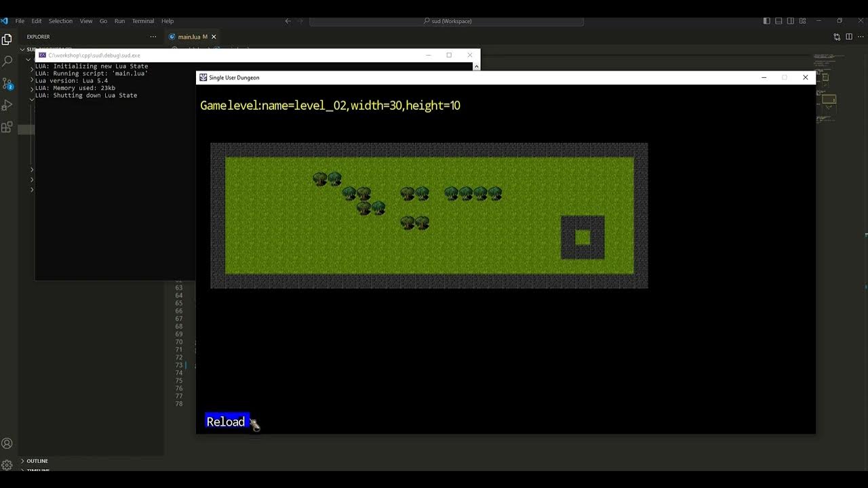Open the Terminal menu
This screenshot has width=868, height=488.
[143, 21]
